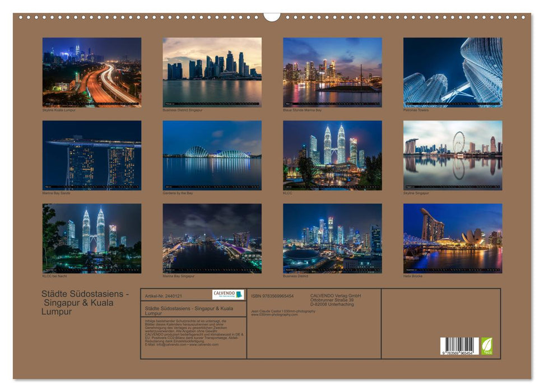Click the large 'Städte Südostasiens' title heading

[85, 302]
